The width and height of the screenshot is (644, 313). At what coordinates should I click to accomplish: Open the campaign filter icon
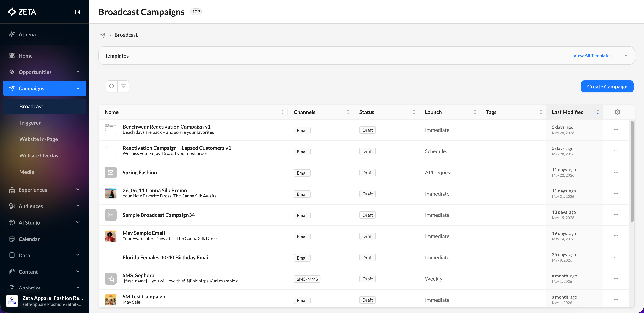tap(123, 86)
